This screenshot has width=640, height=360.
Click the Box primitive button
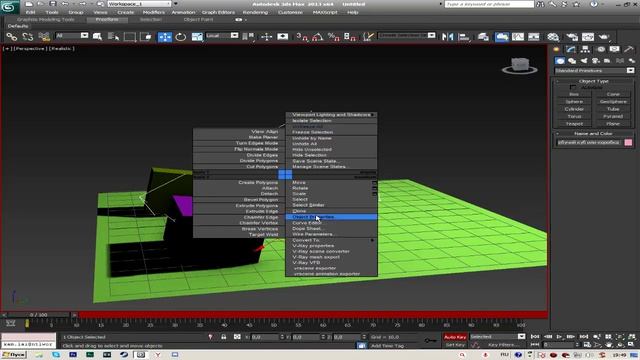pos(574,94)
